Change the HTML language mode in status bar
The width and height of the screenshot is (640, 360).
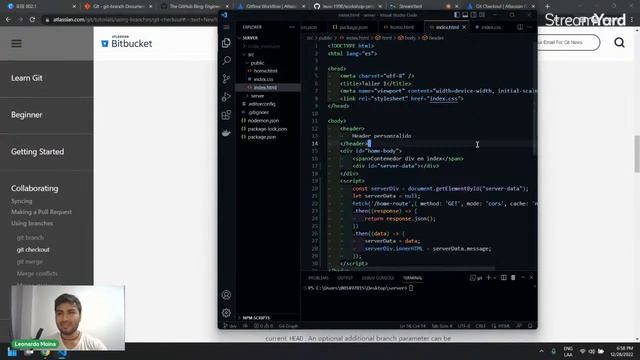(504, 326)
